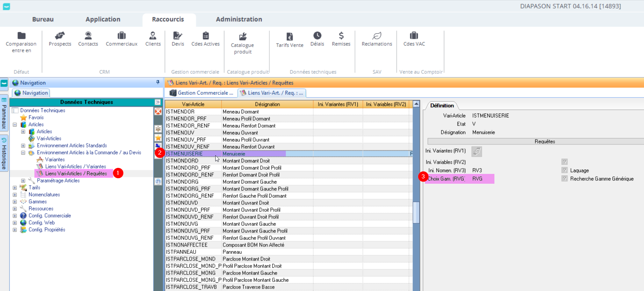This screenshot has width=644, height=291.
Task: Click help button beside Recherche Gamme Générique
Action: click(564, 179)
